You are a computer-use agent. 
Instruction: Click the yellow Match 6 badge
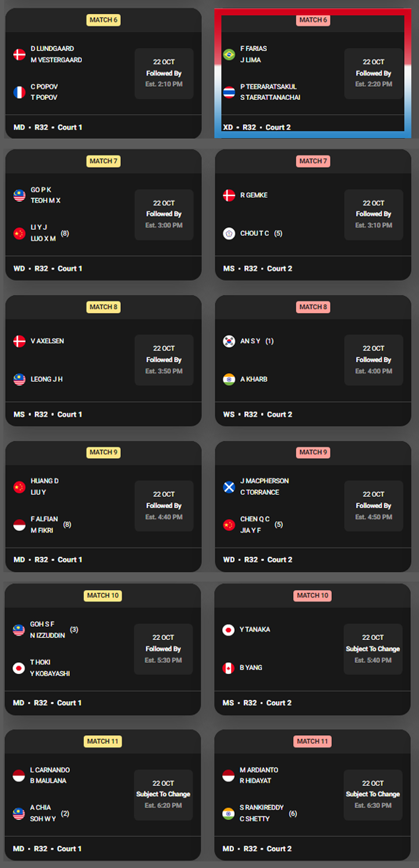coord(103,20)
